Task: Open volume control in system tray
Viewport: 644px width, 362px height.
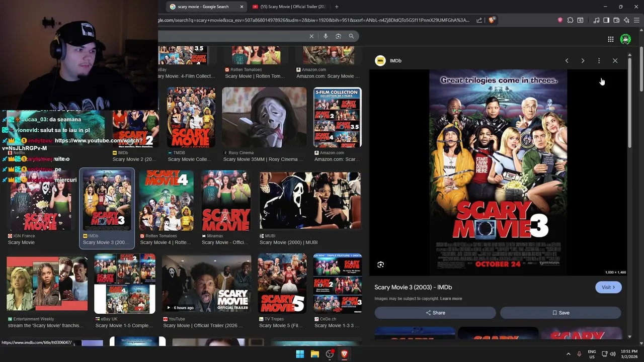Action: [x=613, y=354]
